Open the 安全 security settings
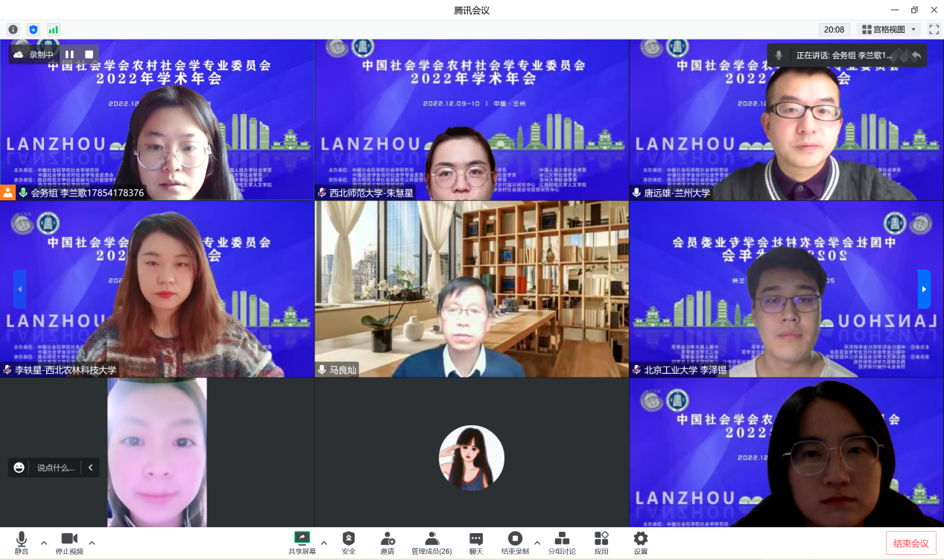The height and width of the screenshot is (560, 944). [x=348, y=543]
